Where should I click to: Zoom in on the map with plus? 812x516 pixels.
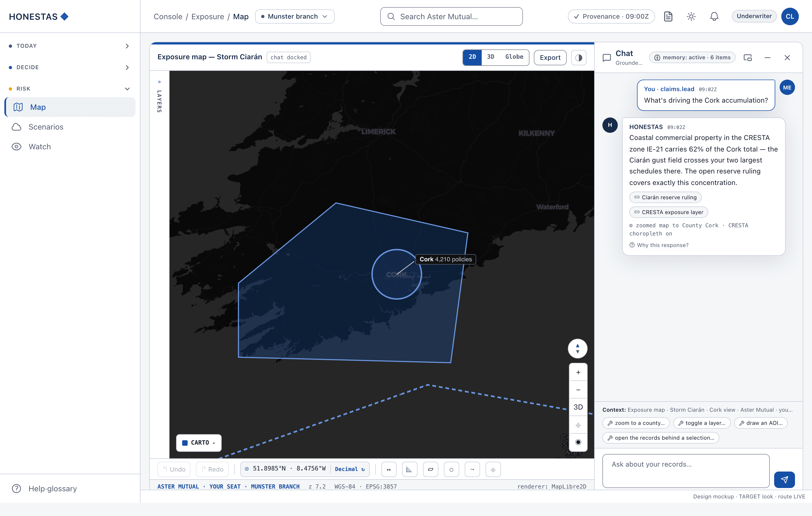tap(578, 372)
